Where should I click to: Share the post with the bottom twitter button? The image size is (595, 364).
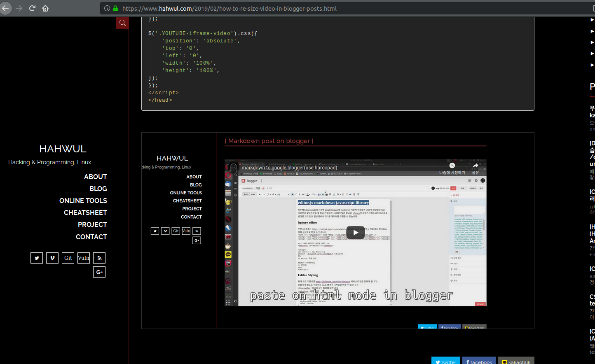coord(445,361)
